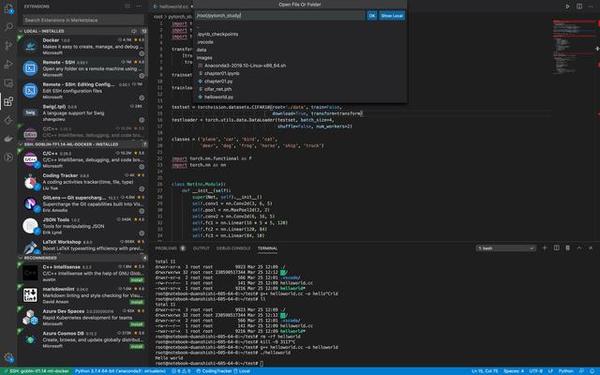600x375 pixels.
Task: Open the gear for Remote - SSH extension
Action: point(142,75)
